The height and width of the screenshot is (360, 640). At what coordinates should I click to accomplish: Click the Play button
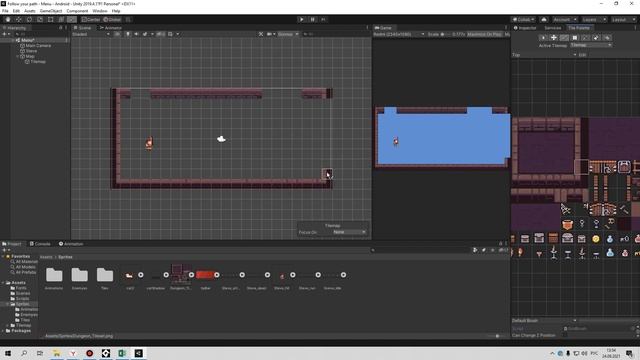[x=302, y=19]
